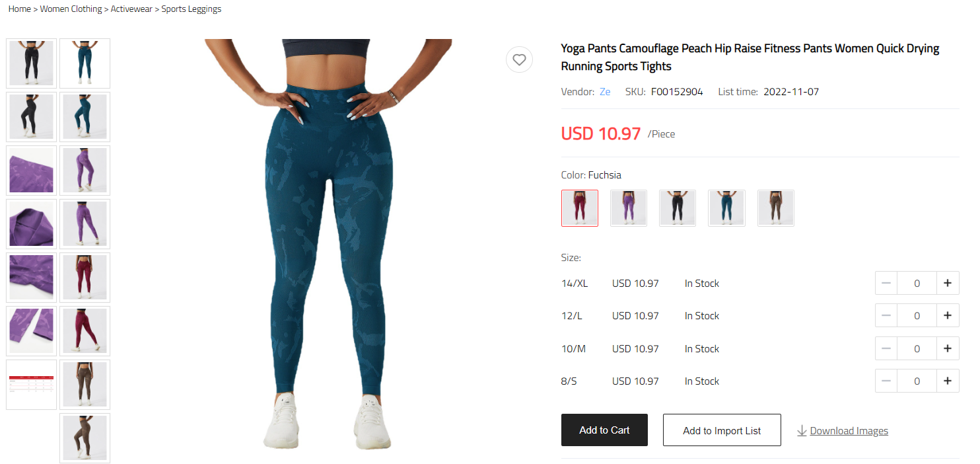
Task: Decrease quantity for size 12/L
Action: [x=886, y=315]
